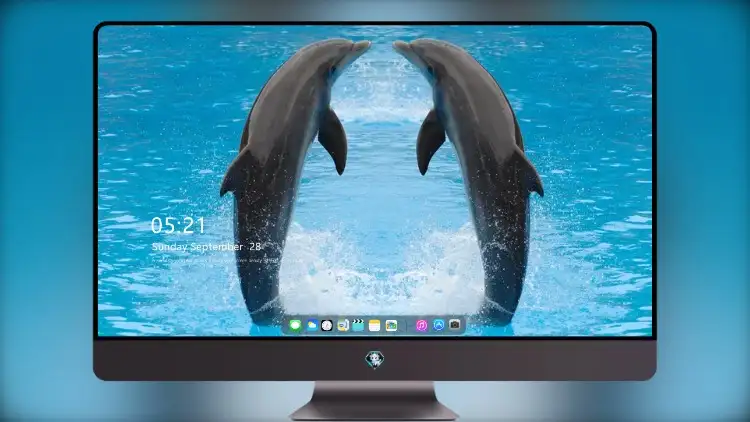The image size is (750, 422).
Task: Launch the clapperboard video app in the dock
Action: tap(358, 325)
